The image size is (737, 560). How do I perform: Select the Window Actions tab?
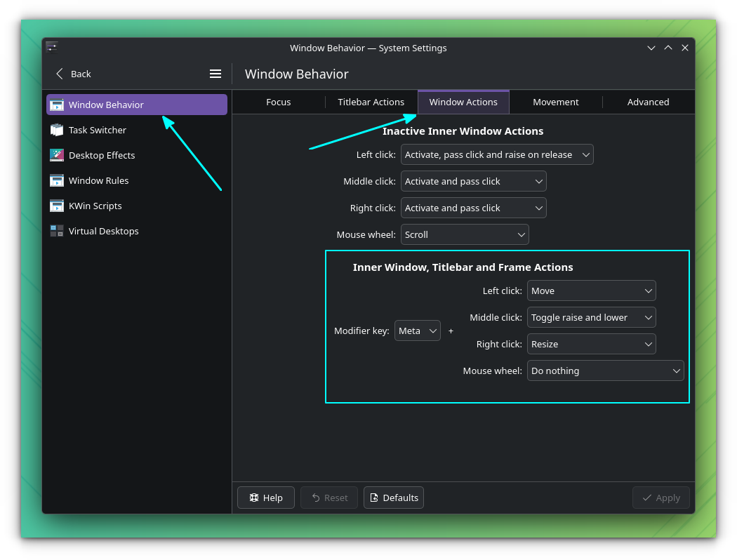[x=463, y=102]
